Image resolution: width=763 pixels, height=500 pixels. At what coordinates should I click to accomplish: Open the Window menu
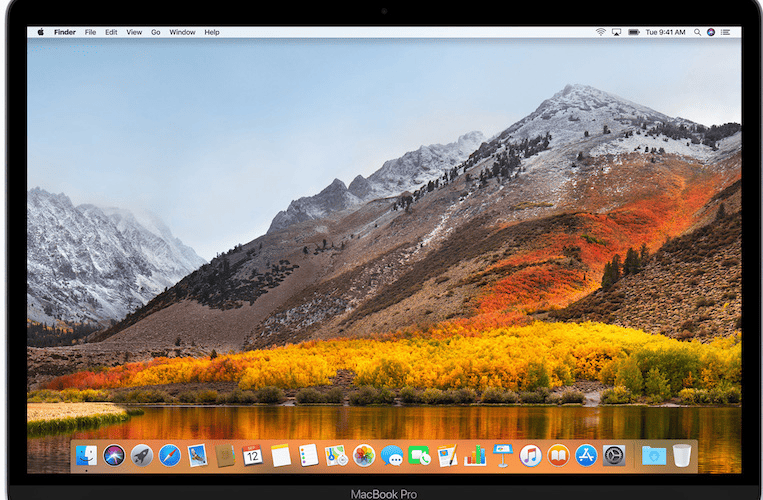click(182, 32)
